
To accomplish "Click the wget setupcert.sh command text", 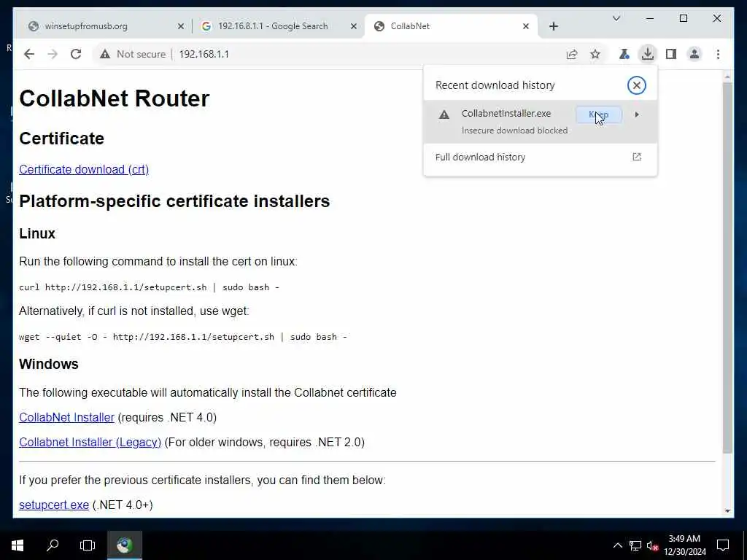I will tap(183, 337).
